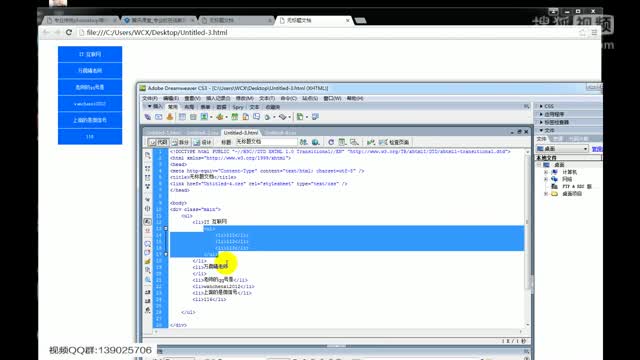The height and width of the screenshot is (360, 640).
Task: Click the Select Parent Tag coding icon
Action: click(x=148, y=200)
